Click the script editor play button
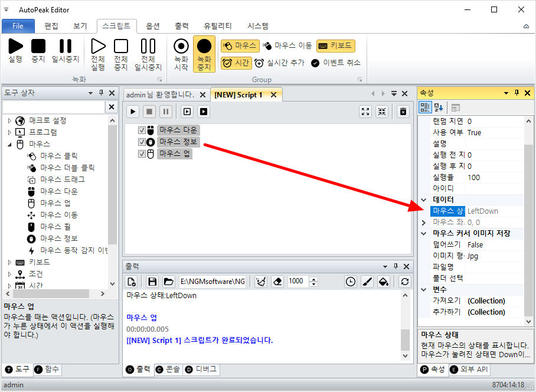The height and width of the screenshot is (392, 536). 133,112
